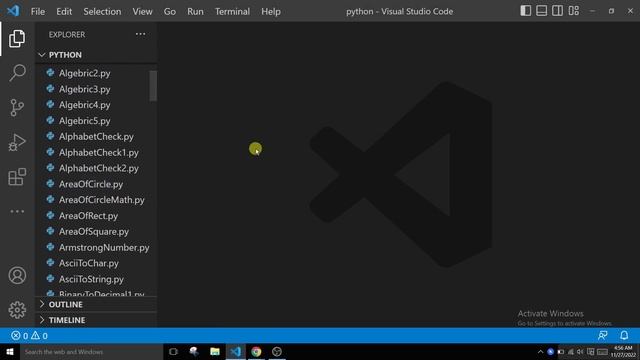Click the VS Code logo in title bar

point(13,11)
